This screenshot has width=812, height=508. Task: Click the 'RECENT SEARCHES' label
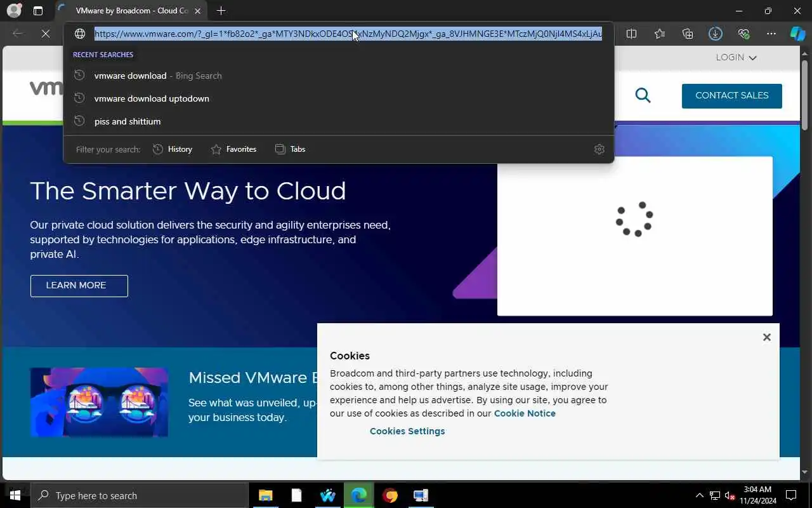[103, 55]
